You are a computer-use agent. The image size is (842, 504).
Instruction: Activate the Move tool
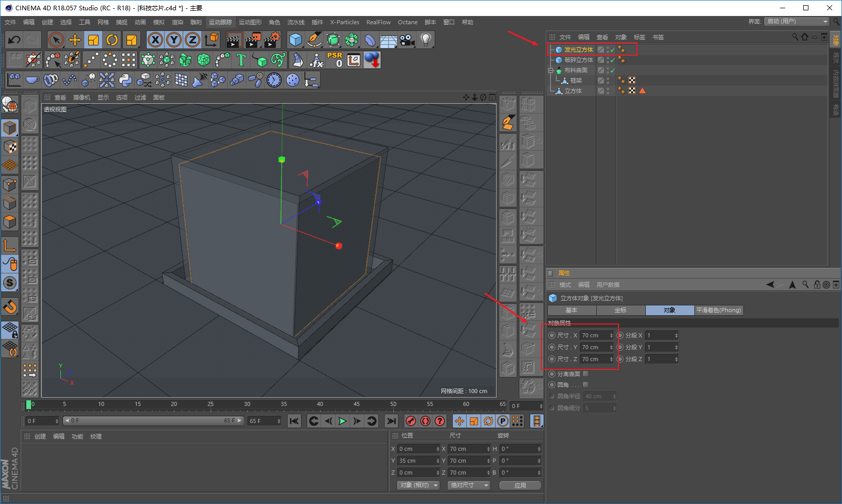(75, 40)
